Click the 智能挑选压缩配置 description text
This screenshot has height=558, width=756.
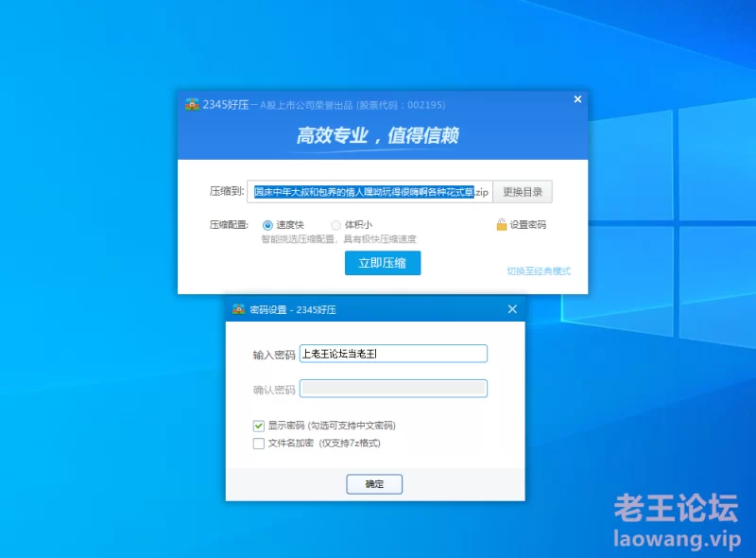pyautogui.click(x=338, y=239)
